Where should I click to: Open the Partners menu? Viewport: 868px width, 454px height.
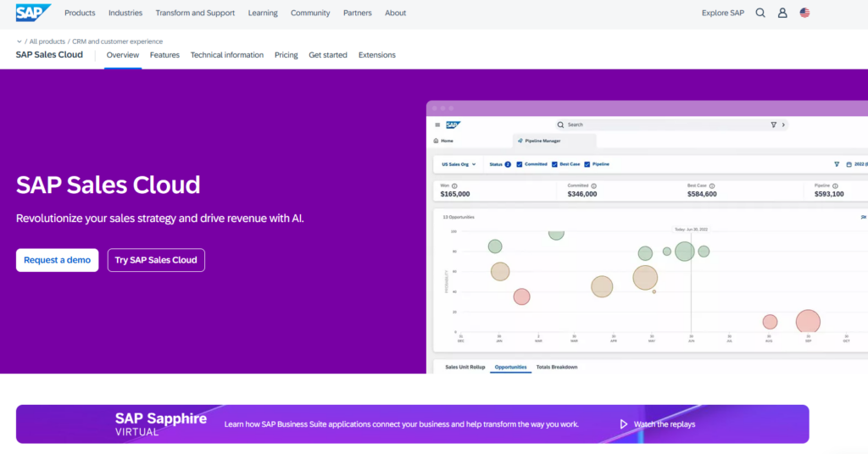[357, 13]
